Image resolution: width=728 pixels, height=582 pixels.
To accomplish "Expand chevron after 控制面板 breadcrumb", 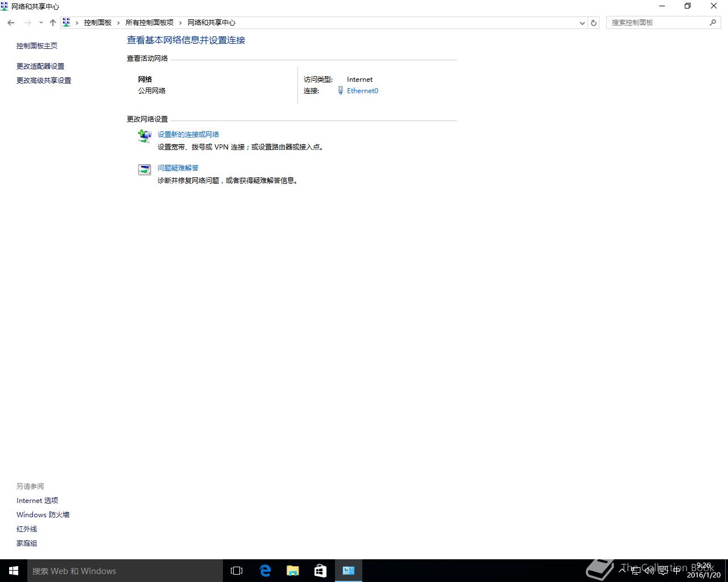I will tap(119, 23).
